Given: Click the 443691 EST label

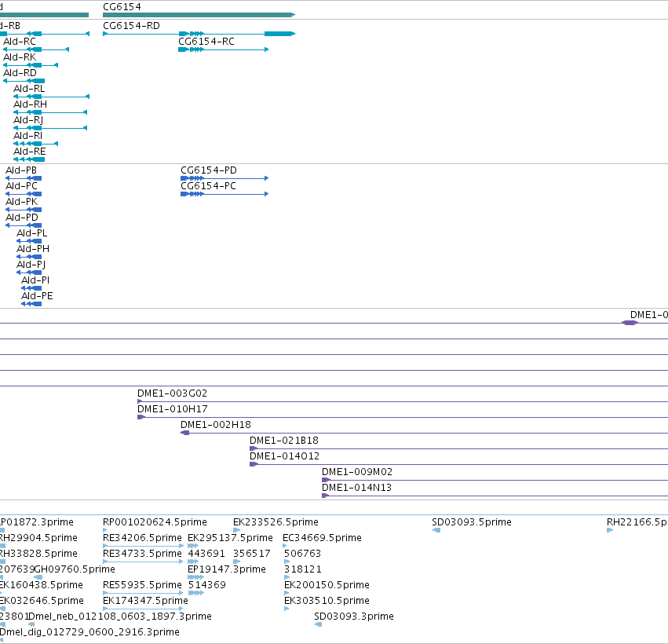Looking at the screenshot, I should (206, 554).
